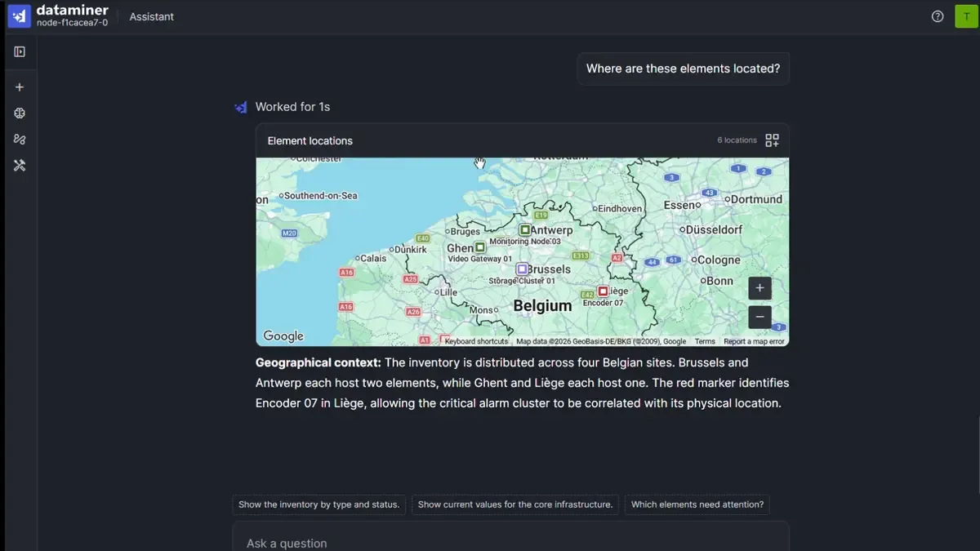This screenshot has width=980, height=551.
Task: Click the Geographical context bold heading
Action: [318, 362]
